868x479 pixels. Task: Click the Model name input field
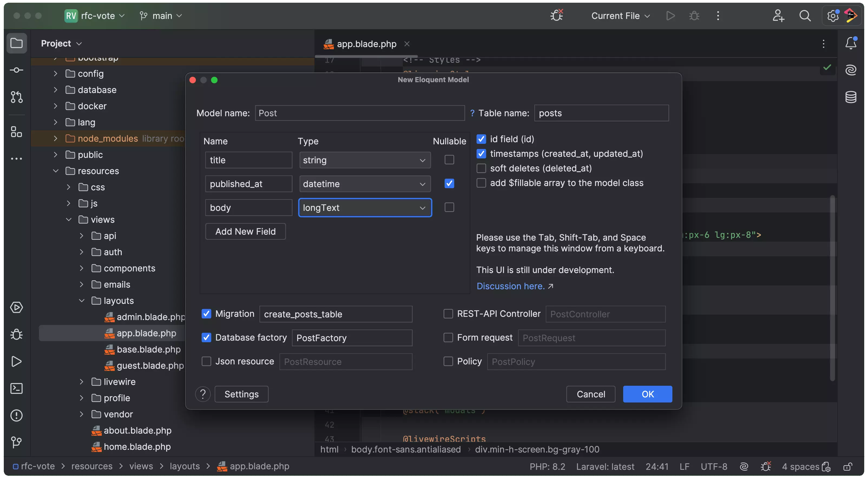(x=360, y=113)
